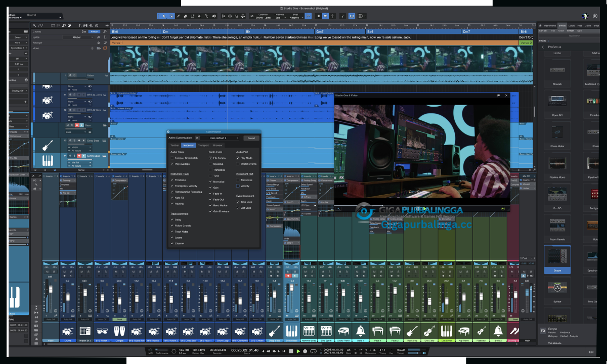Screen dimensions: 607x364
Task: Click the Dist Synth channel keyboard icon
Action: (x=446, y=331)
